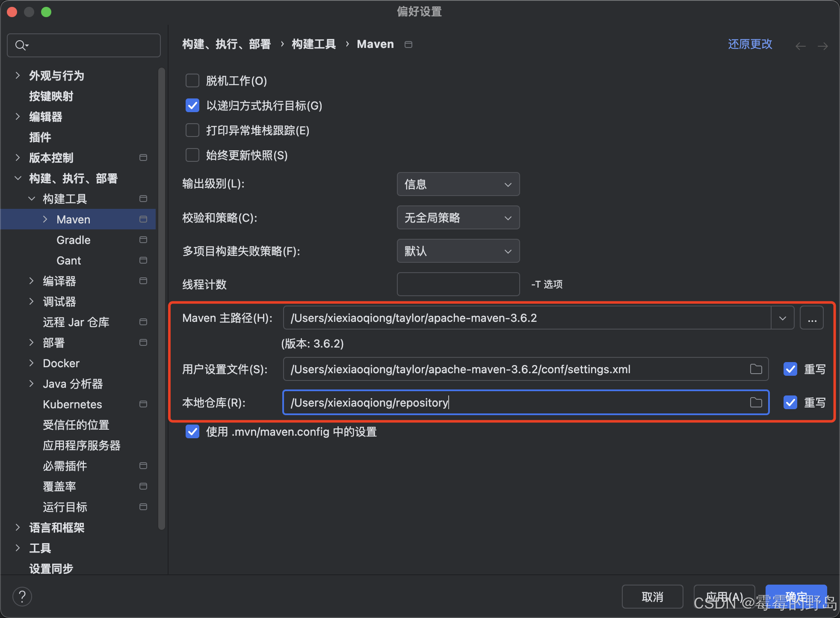Click the magnifier icon in settings search field

[x=21, y=45]
